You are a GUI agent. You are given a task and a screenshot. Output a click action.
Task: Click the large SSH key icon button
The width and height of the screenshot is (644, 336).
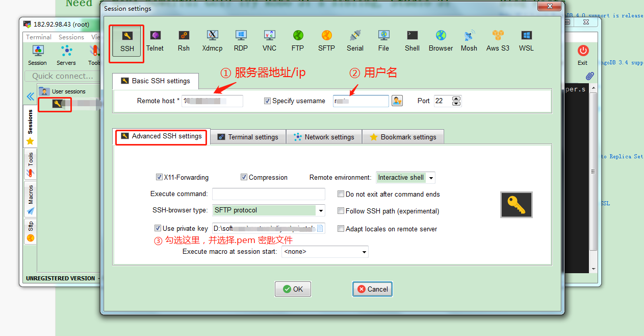point(517,205)
